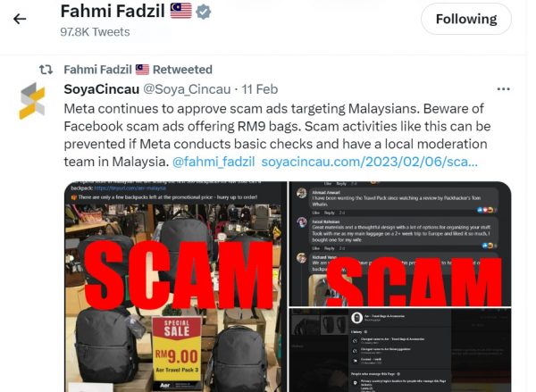
Task: Click the Fahmi Fadzil Retweeted label
Action: [138, 70]
